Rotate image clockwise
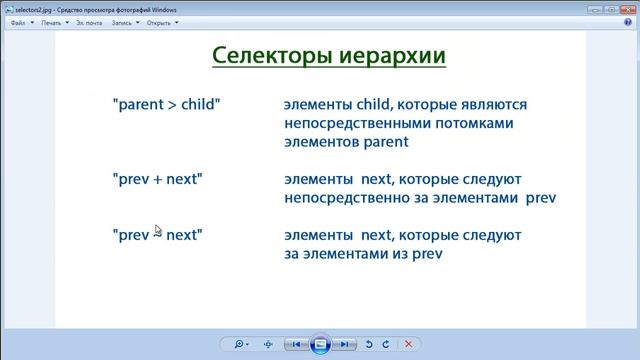The image size is (640, 360). [x=386, y=344]
